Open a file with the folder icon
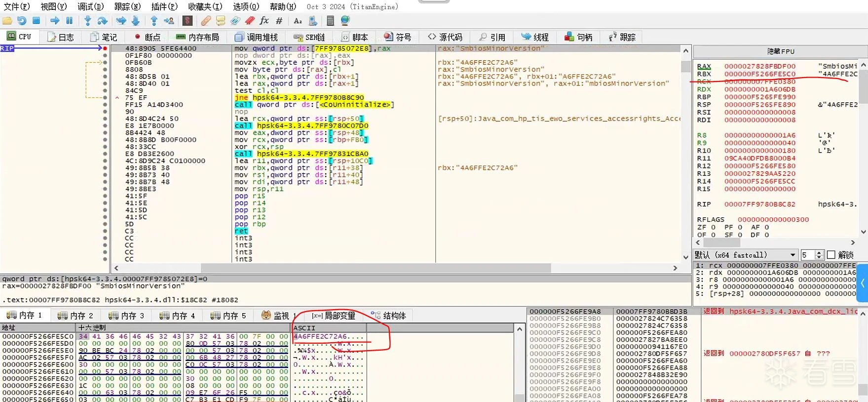The width and height of the screenshot is (868, 402). [x=7, y=21]
